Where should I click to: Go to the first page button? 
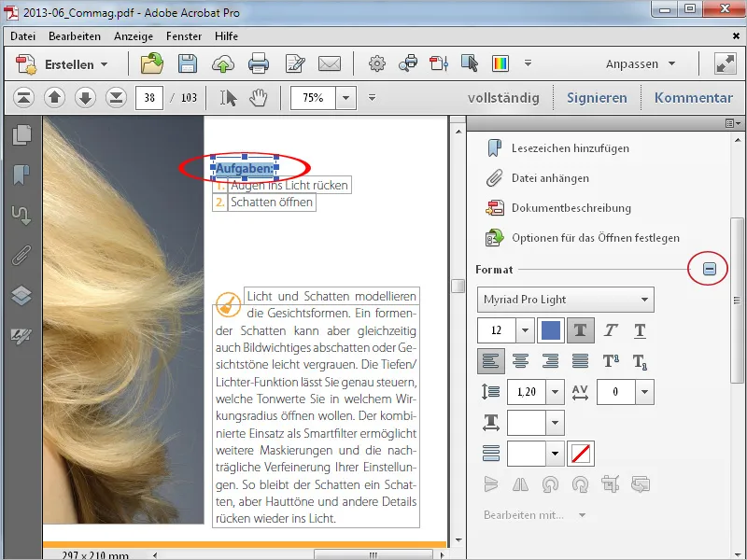tap(24, 98)
